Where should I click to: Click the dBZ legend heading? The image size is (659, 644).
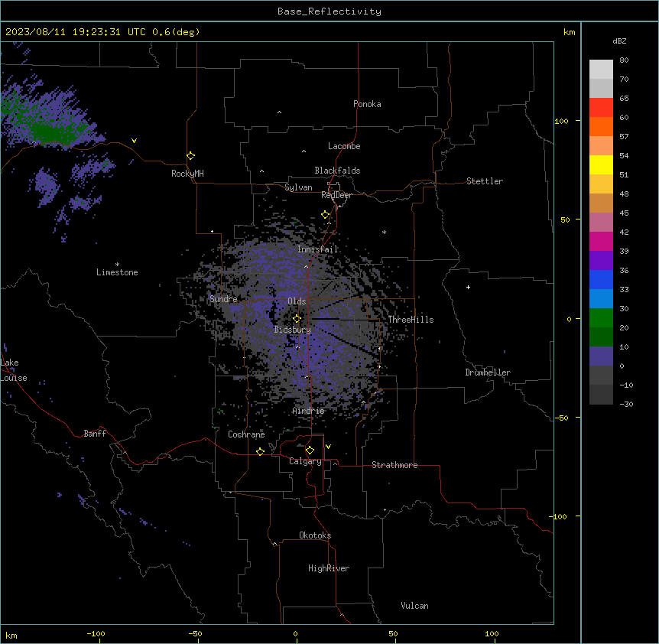[619, 41]
